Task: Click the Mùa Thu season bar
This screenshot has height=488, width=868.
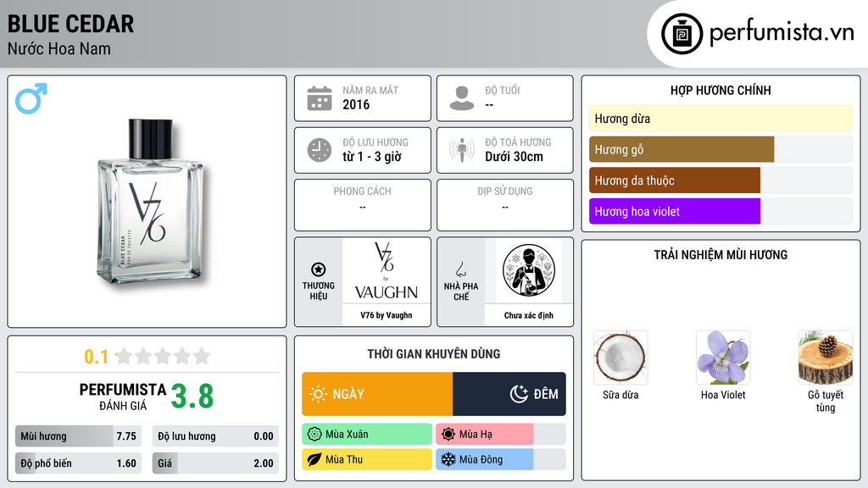Action: pos(367,459)
